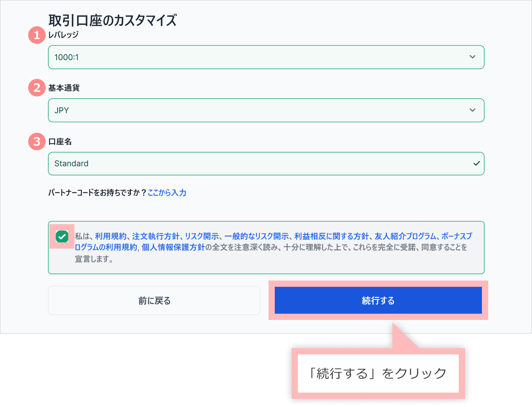Image resolution: width=532 pixels, height=407 pixels.
Task: Change base currency from JPY
Action: (x=266, y=110)
